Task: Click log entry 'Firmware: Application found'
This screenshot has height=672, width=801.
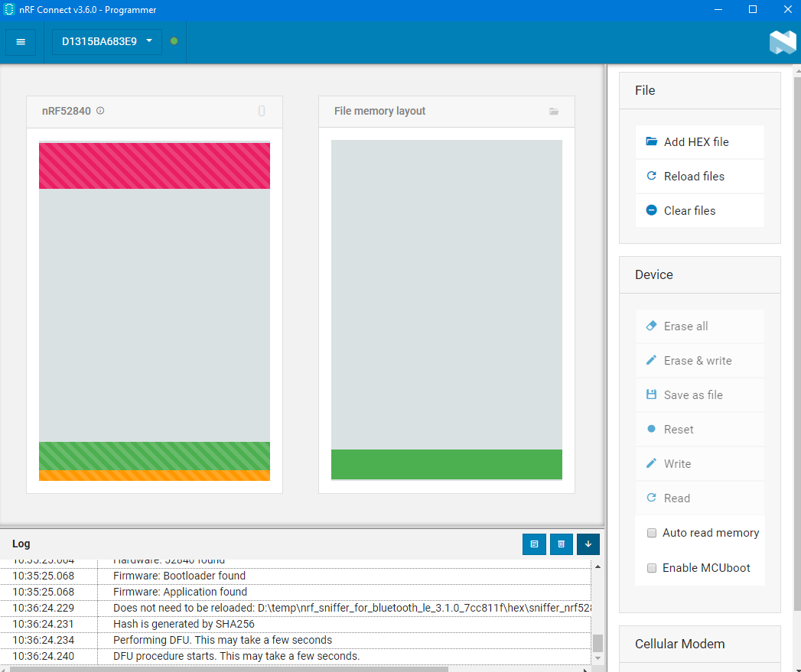Action: point(180,592)
